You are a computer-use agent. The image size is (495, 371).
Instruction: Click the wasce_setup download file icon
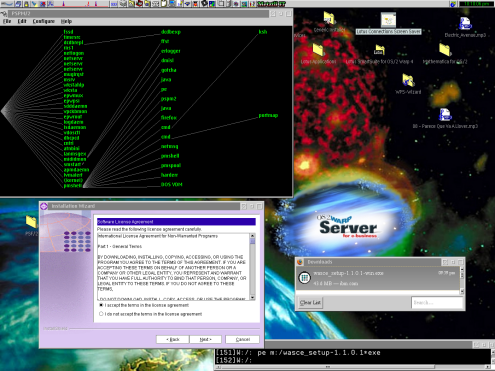tap(304, 278)
